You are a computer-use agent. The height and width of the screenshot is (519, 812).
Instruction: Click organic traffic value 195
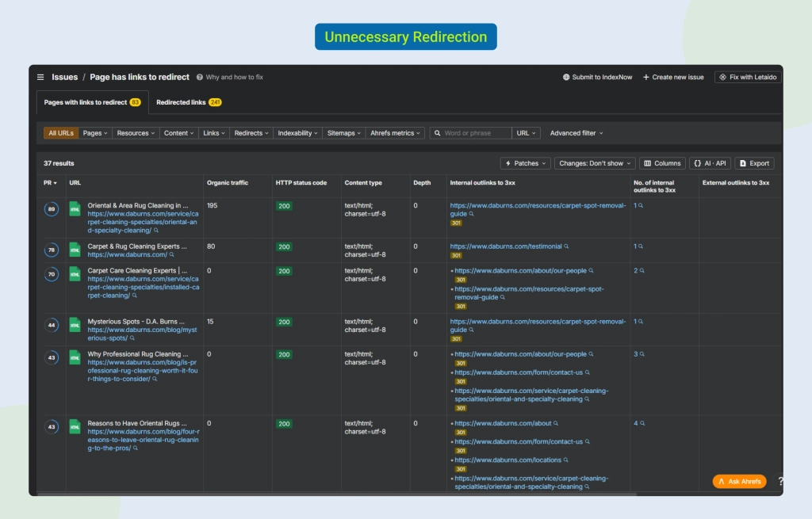(x=213, y=205)
